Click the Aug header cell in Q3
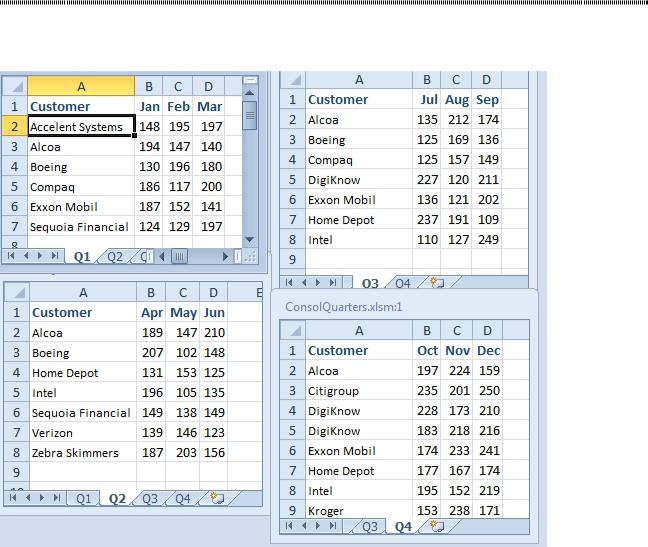The height and width of the screenshot is (547, 648). tap(456, 100)
